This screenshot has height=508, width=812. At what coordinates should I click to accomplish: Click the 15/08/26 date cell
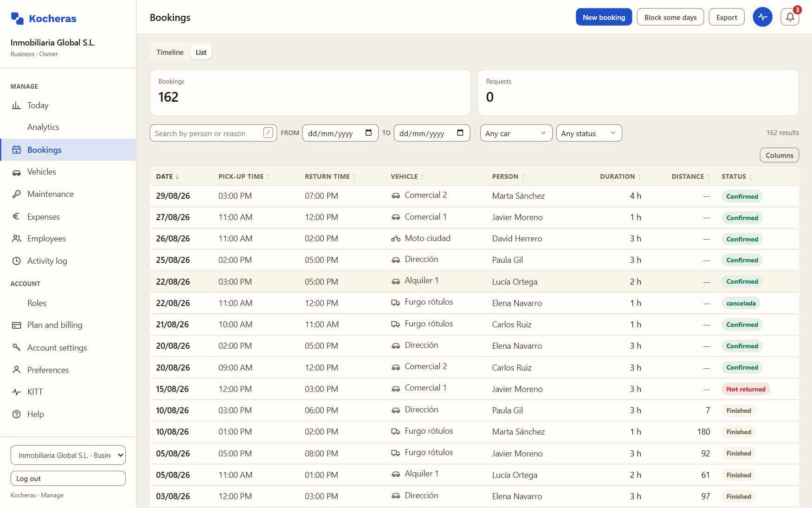[172, 389]
